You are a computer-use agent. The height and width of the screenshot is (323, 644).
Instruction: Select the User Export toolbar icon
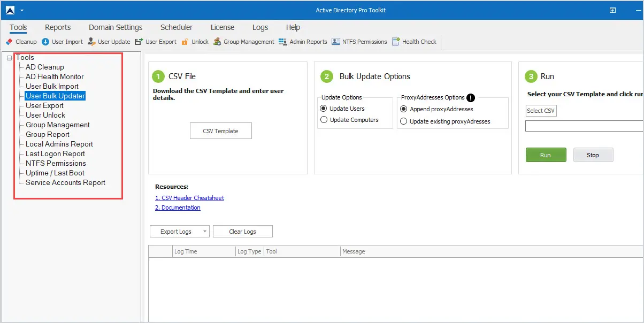[x=139, y=42]
